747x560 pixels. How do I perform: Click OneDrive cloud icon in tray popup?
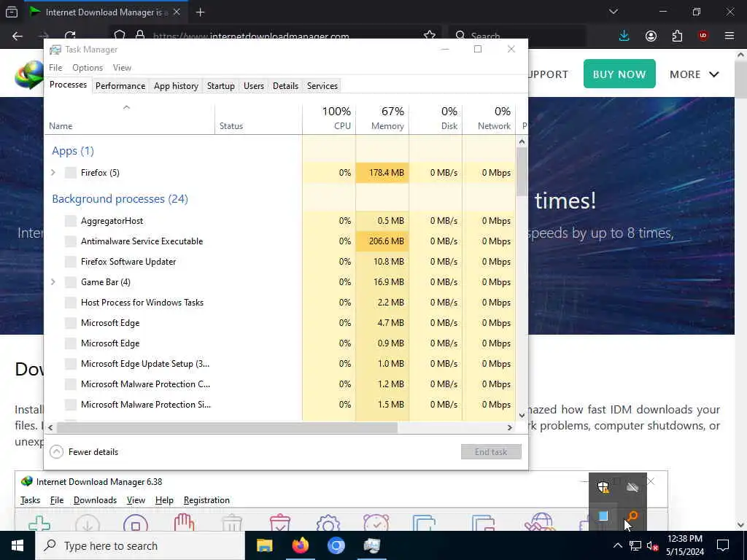tap(632, 487)
